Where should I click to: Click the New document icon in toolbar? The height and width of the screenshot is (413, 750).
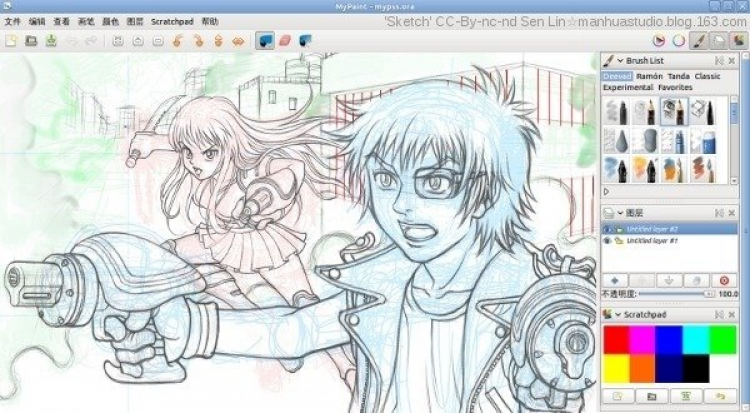click(12, 41)
